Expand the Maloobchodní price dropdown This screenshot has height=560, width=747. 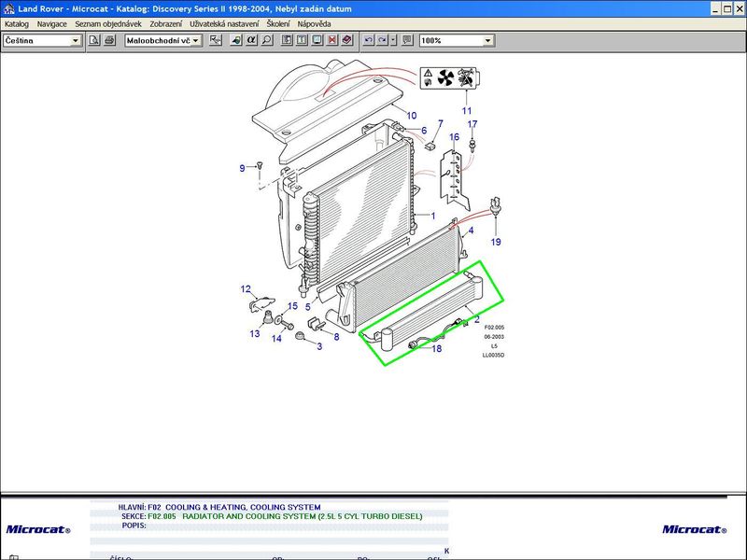point(196,41)
